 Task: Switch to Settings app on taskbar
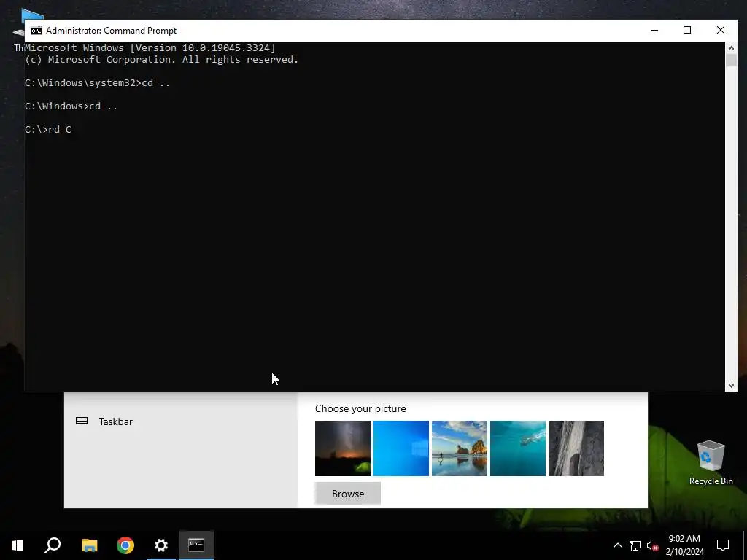pyautogui.click(x=161, y=545)
